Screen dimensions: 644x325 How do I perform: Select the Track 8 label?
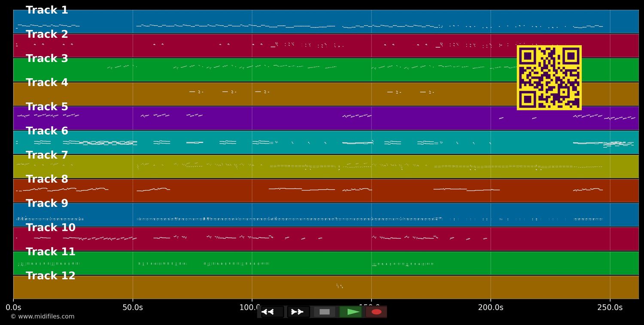[47, 179]
